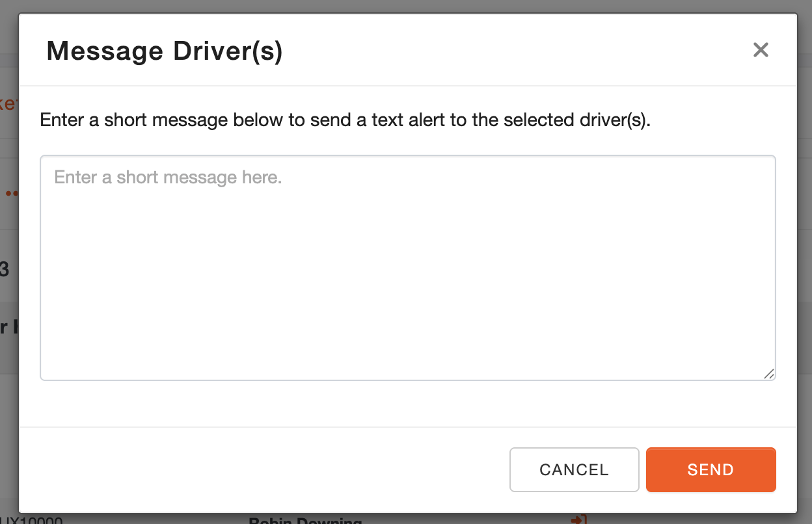The height and width of the screenshot is (524, 812).
Task: Click white space below the message box
Action: 407,403
